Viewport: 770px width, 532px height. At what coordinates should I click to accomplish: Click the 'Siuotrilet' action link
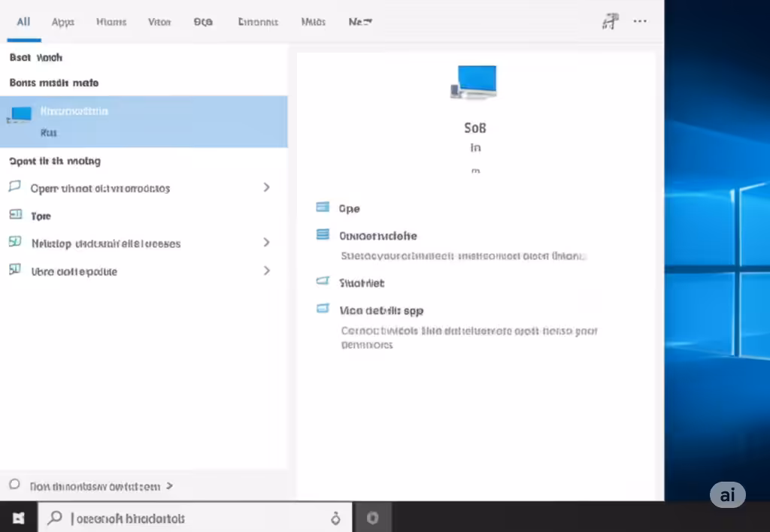362,283
